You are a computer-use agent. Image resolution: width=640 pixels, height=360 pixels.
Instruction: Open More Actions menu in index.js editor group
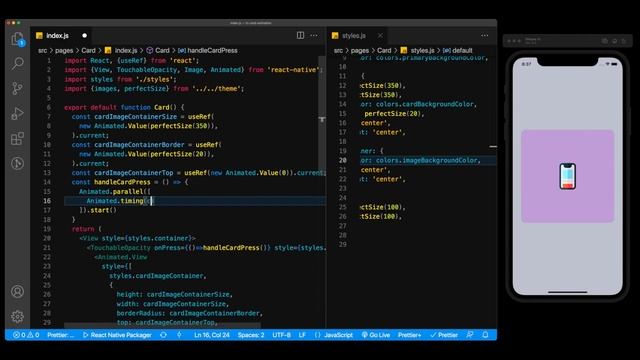314,36
